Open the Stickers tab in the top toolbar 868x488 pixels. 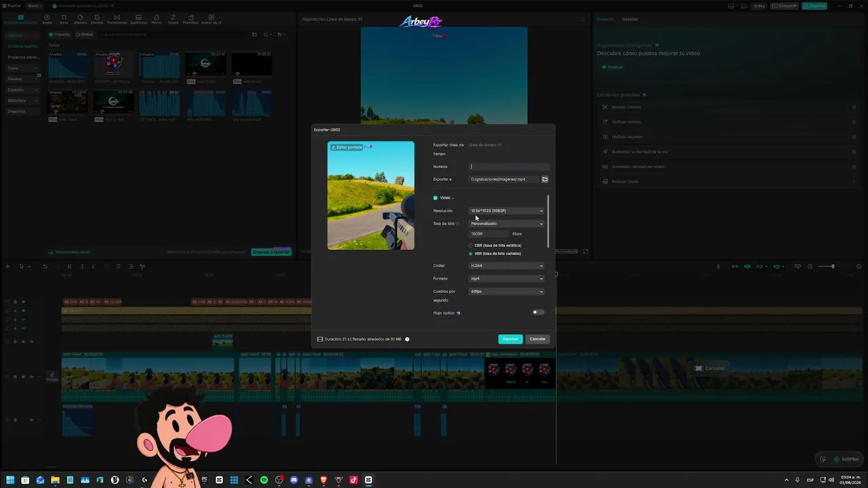click(x=80, y=19)
